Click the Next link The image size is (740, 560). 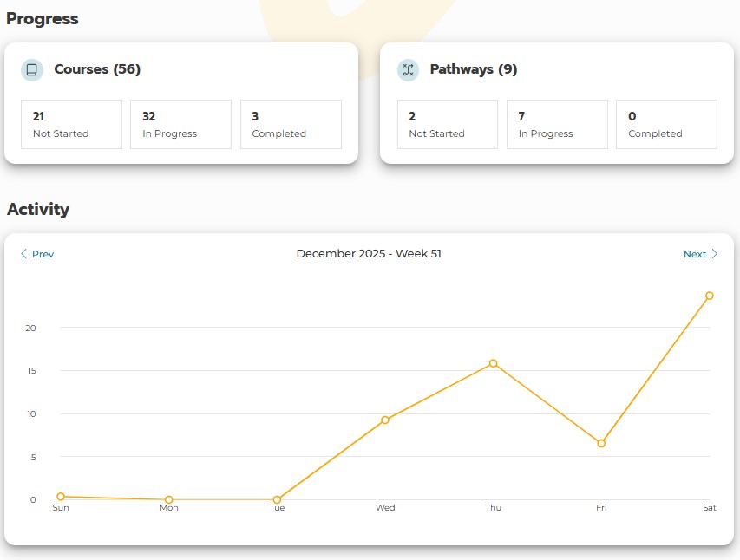[694, 254]
